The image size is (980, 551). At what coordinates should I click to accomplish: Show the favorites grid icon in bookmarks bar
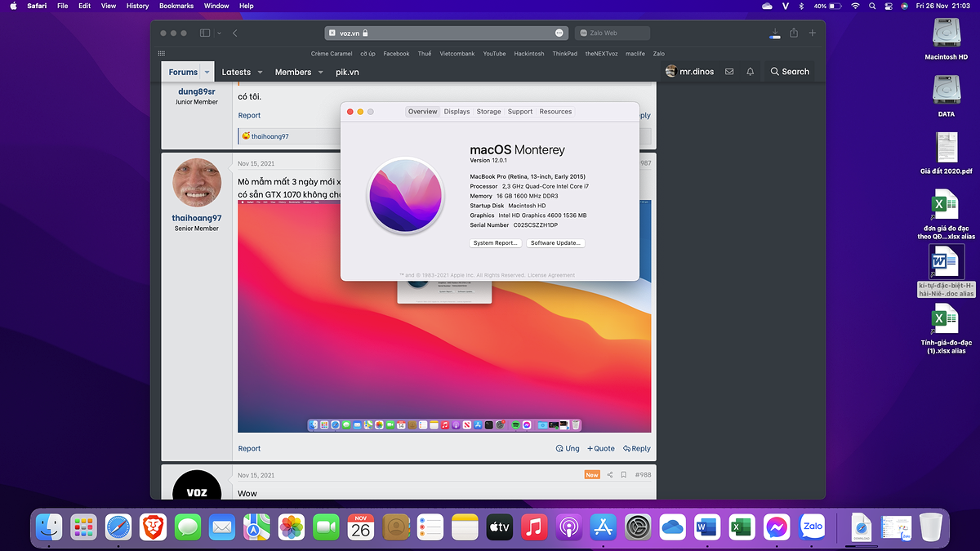(x=161, y=53)
